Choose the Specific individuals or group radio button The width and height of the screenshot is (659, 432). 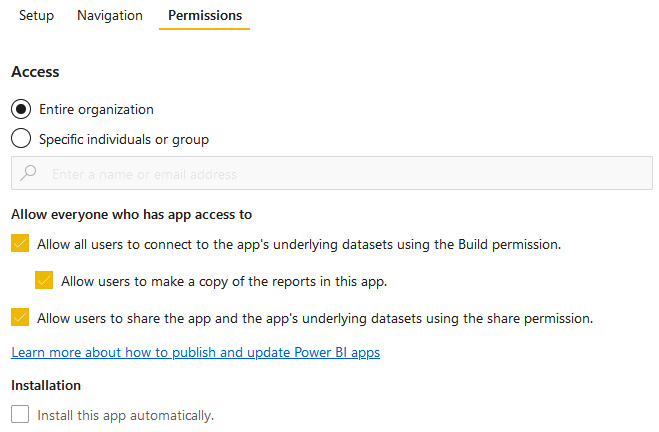pos(21,139)
